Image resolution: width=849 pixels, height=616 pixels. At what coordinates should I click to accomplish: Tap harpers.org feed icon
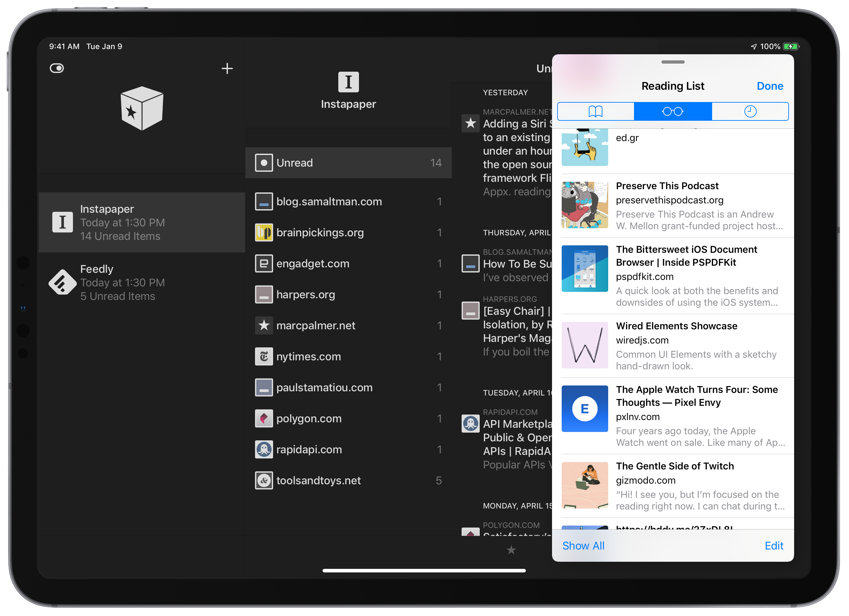(264, 295)
